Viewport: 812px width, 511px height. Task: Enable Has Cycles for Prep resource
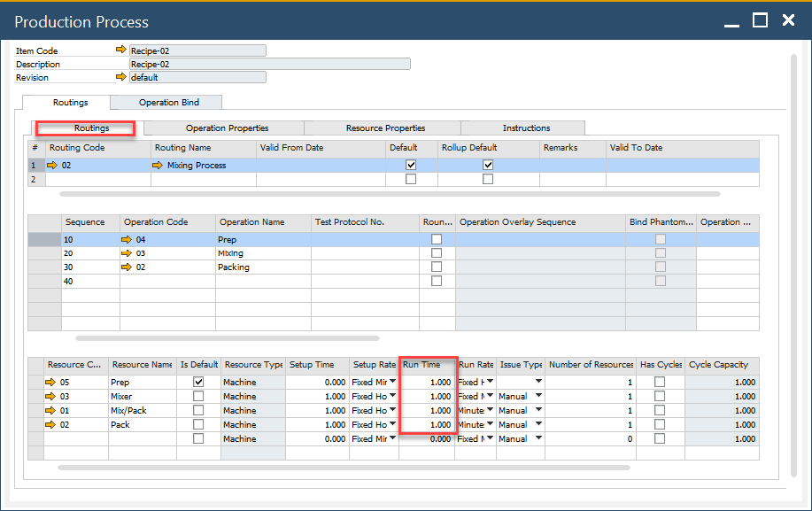[x=659, y=383]
